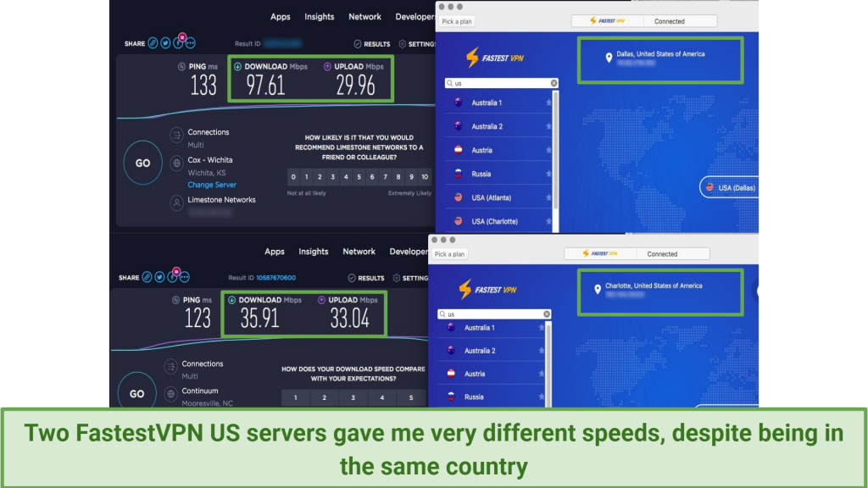Viewport: 868px width, 488px height.
Task: Click globe icon beside Continuum server
Action: 170,394
